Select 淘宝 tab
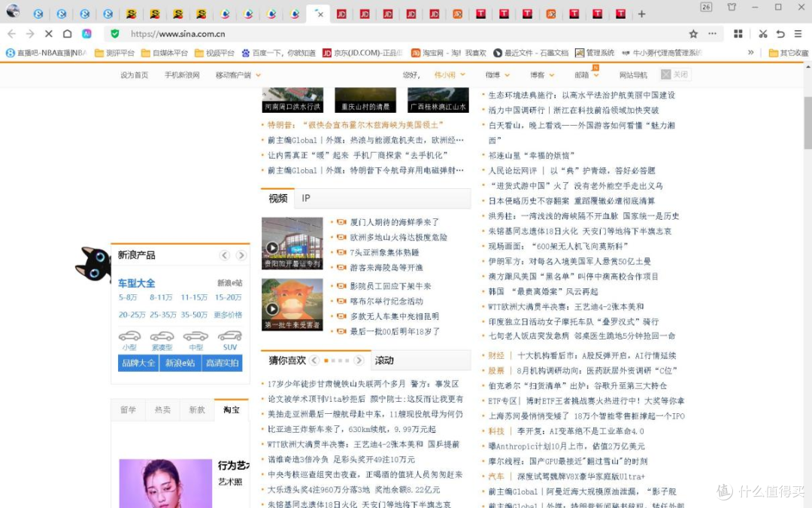812x508 pixels. 232,410
